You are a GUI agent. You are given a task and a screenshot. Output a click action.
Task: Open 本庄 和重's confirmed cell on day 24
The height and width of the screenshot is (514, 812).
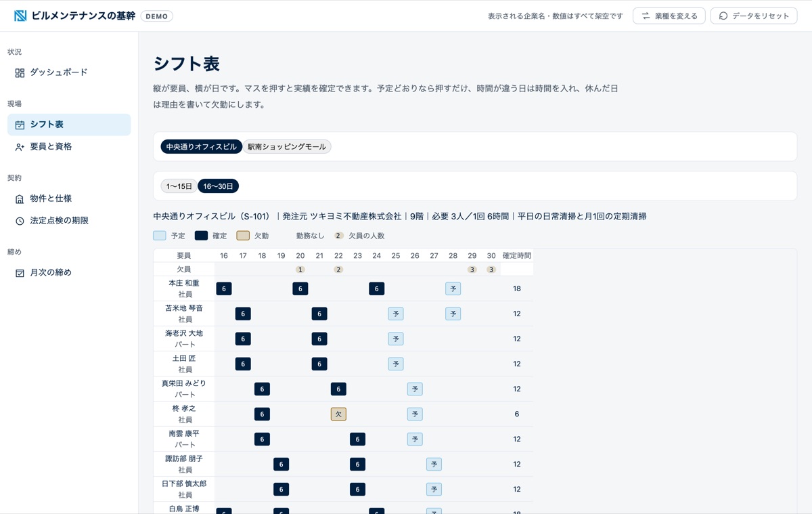coord(377,288)
